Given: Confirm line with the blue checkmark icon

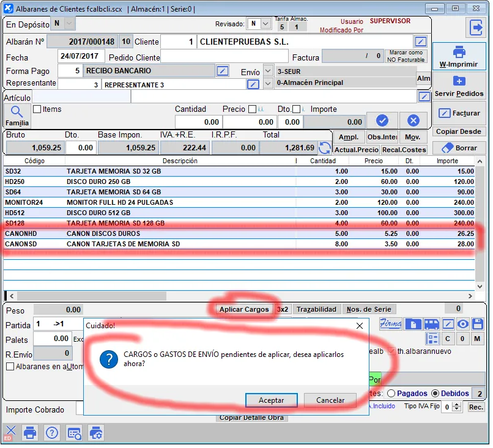Looking at the screenshot, I should [382, 121].
